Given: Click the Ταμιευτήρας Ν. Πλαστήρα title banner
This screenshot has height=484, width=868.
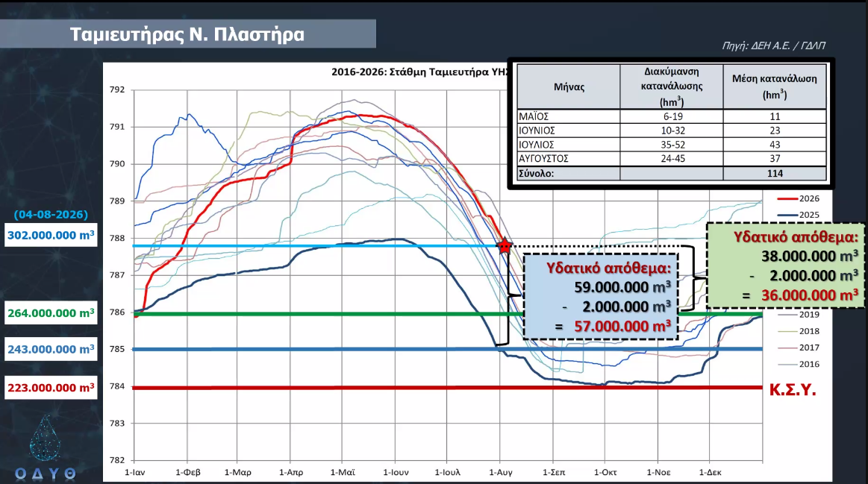Looking at the screenshot, I should click(187, 34).
